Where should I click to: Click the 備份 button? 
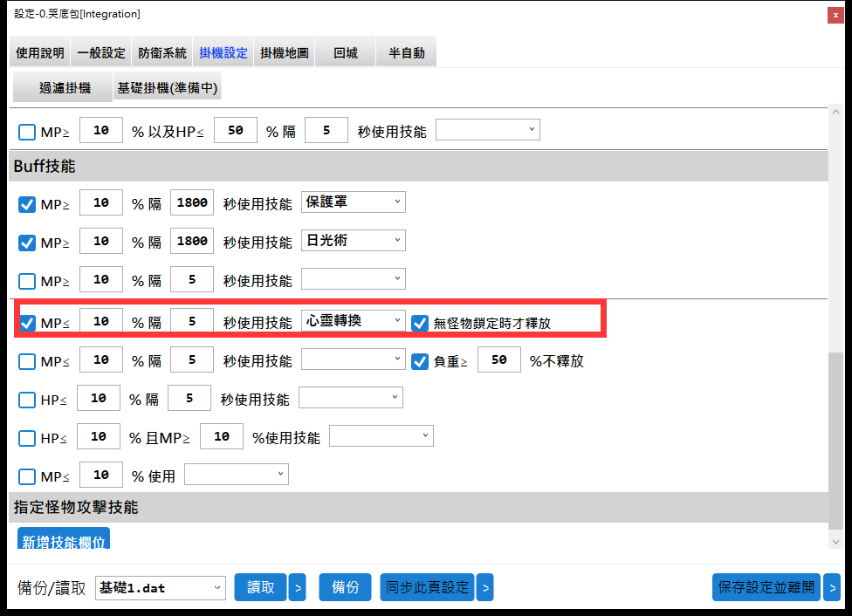pos(346,588)
